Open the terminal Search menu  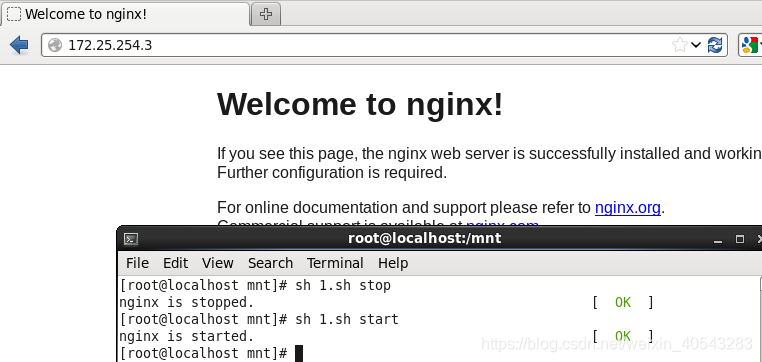270,263
